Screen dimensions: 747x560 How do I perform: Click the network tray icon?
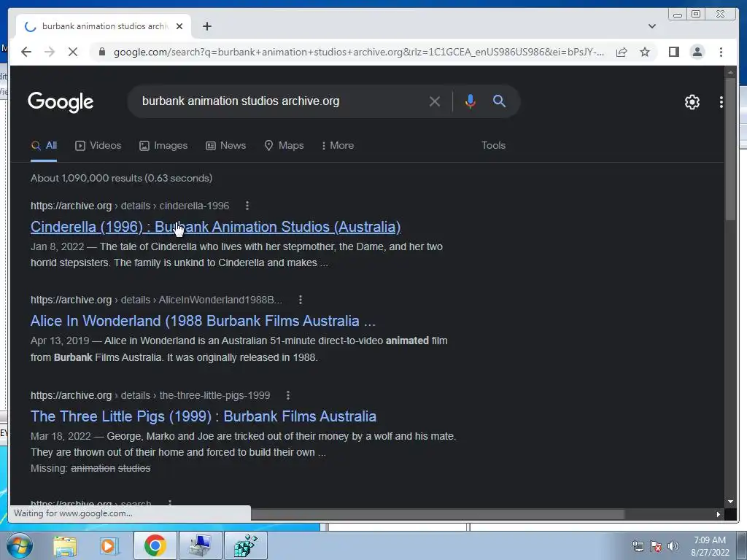coord(638,546)
